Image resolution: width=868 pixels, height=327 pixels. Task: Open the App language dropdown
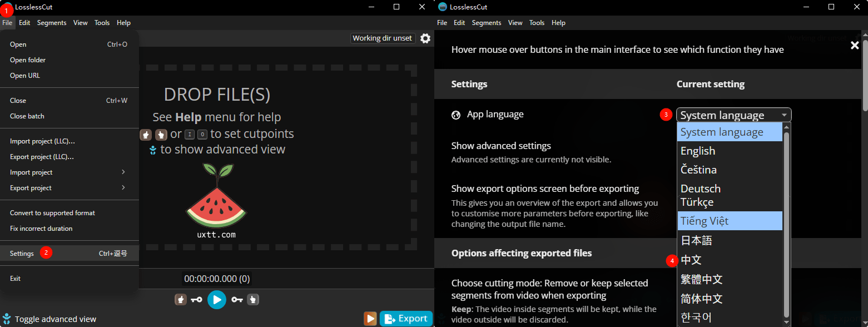coord(733,115)
